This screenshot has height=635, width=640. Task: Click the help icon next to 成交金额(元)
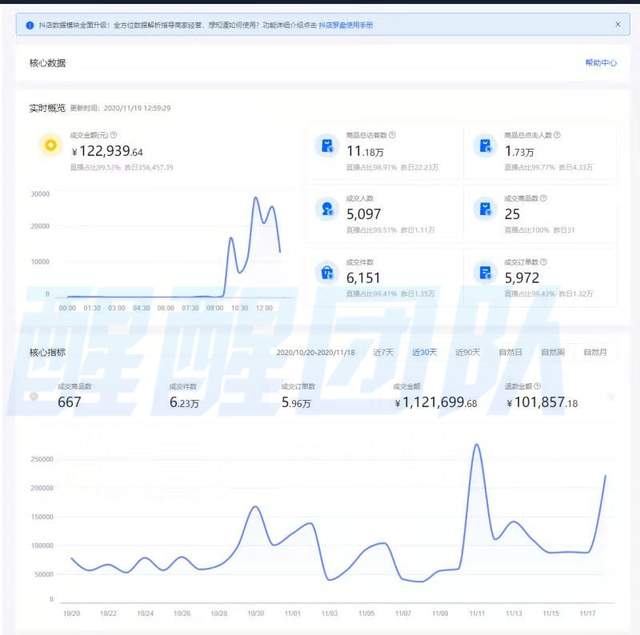click(x=113, y=135)
